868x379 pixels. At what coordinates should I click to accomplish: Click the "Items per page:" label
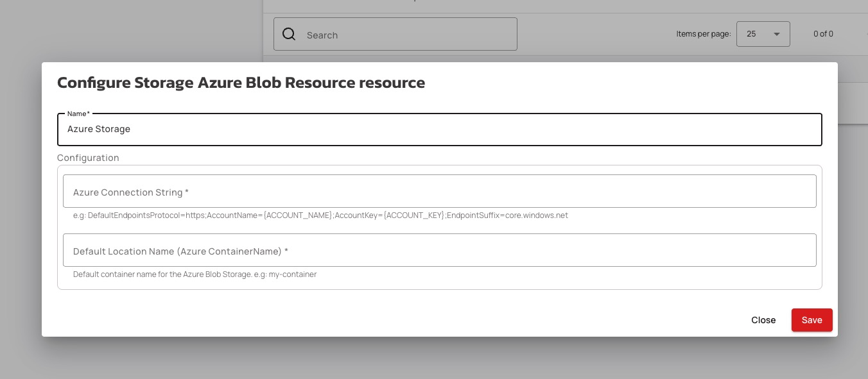pos(703,34)
